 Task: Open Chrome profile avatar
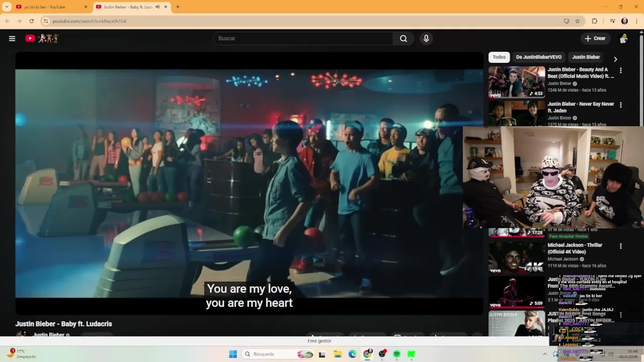(624, 21)
